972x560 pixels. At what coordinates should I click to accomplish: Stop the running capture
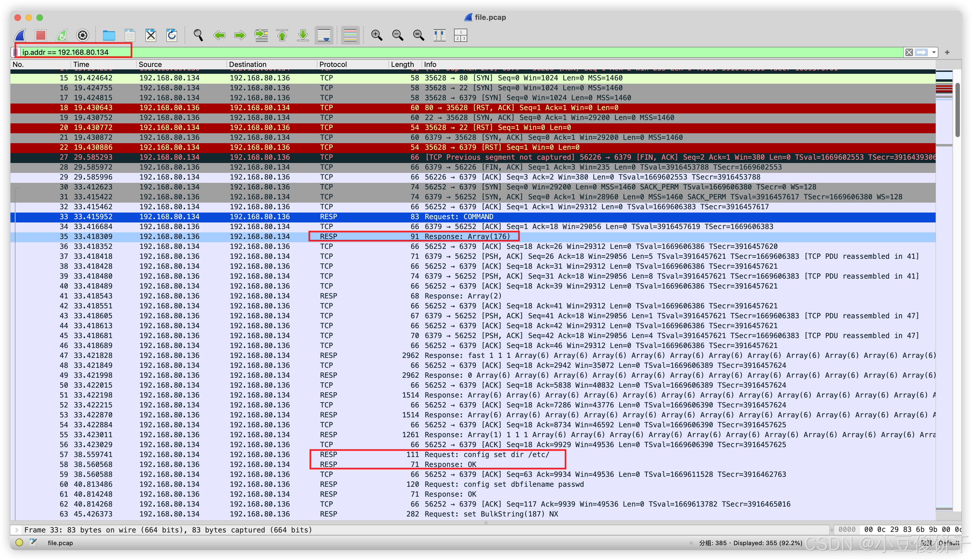41,35
